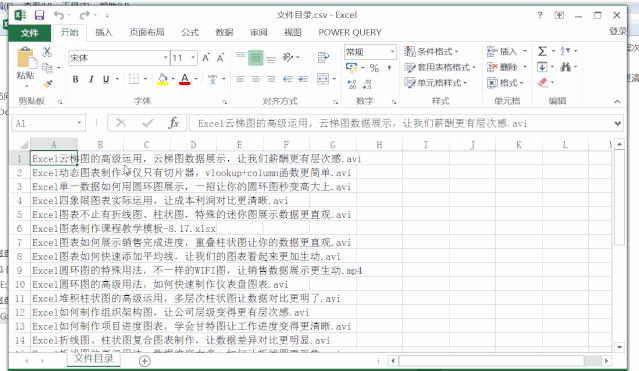Click the text orientation icon
This screenshot has width=639, height=371.
click(288, 57)
